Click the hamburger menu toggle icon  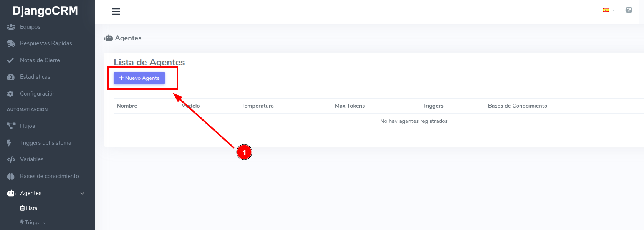tap(116, 12)
